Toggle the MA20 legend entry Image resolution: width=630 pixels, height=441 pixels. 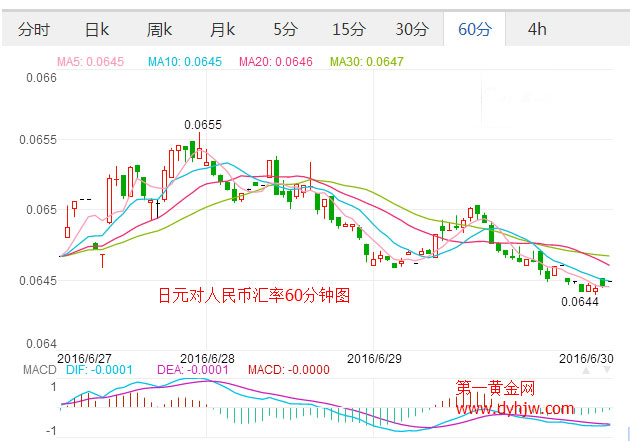click(x=276, y=62)
